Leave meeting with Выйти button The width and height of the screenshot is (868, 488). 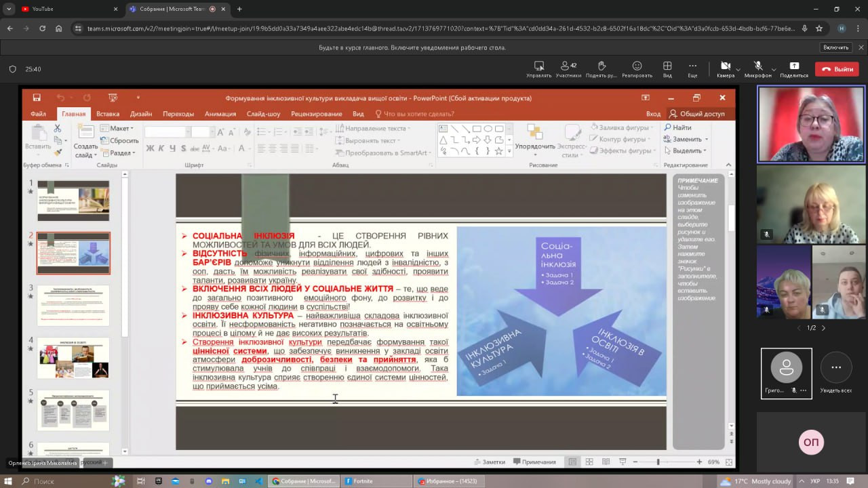tap(837, 69)
